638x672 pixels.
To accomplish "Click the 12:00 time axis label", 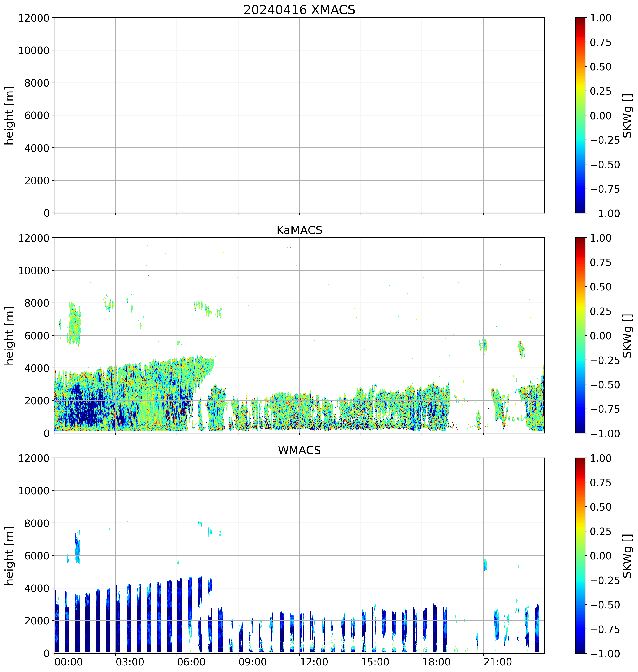I will point(314,662).
